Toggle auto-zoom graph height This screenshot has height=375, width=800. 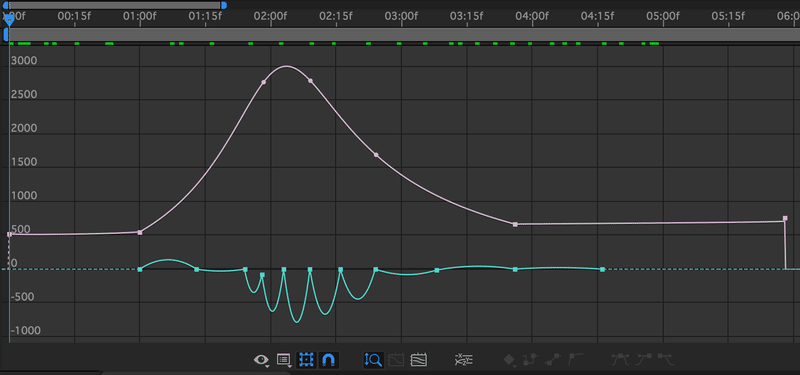coord(373,360)
